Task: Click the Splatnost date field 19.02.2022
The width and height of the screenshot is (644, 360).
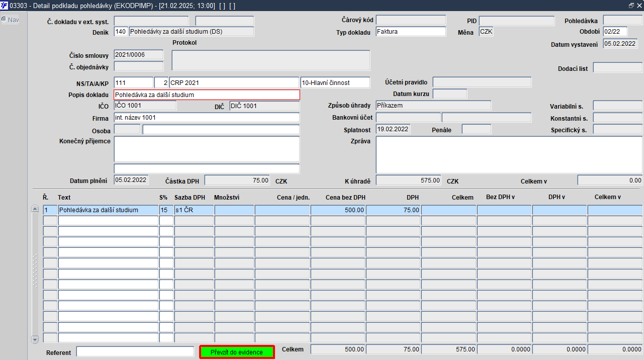Action: point(393,129)
